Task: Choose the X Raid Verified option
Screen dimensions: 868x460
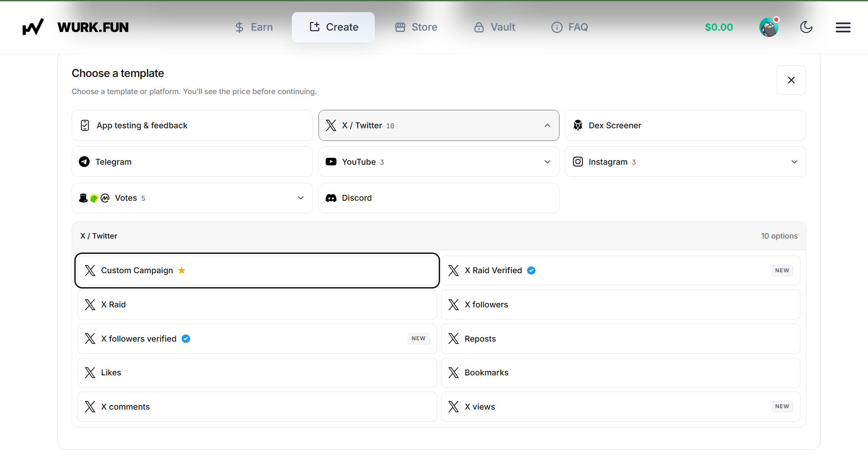Action: click(620, 271)
